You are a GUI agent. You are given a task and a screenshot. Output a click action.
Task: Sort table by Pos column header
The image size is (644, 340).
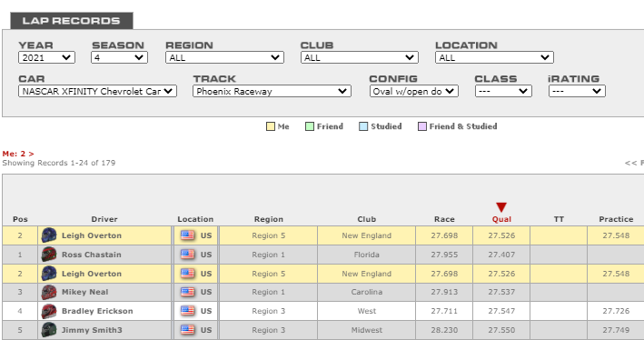click(20, 219)
